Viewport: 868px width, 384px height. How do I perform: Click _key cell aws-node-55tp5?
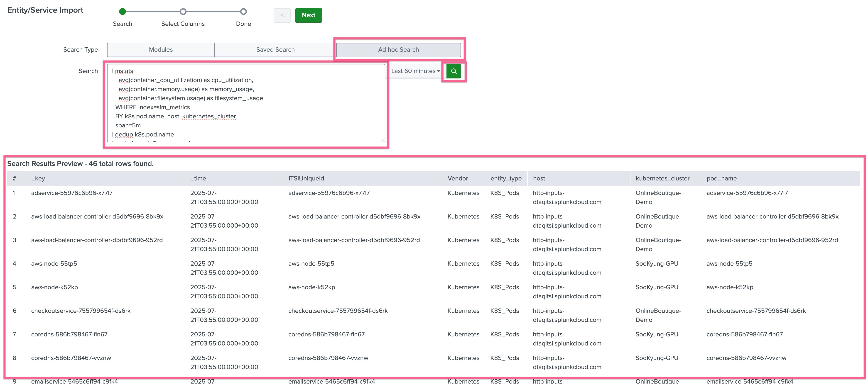(54, 263)
